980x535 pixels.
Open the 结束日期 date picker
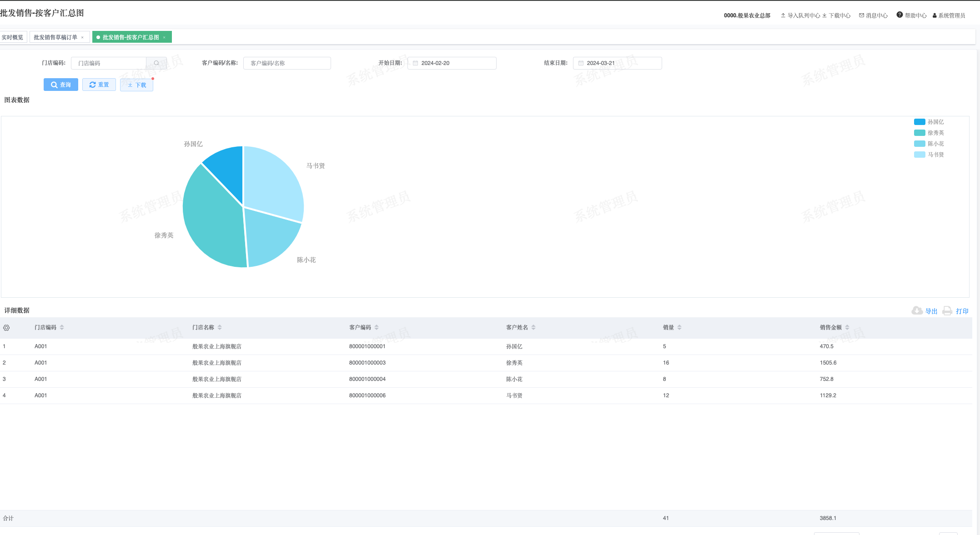617,63
